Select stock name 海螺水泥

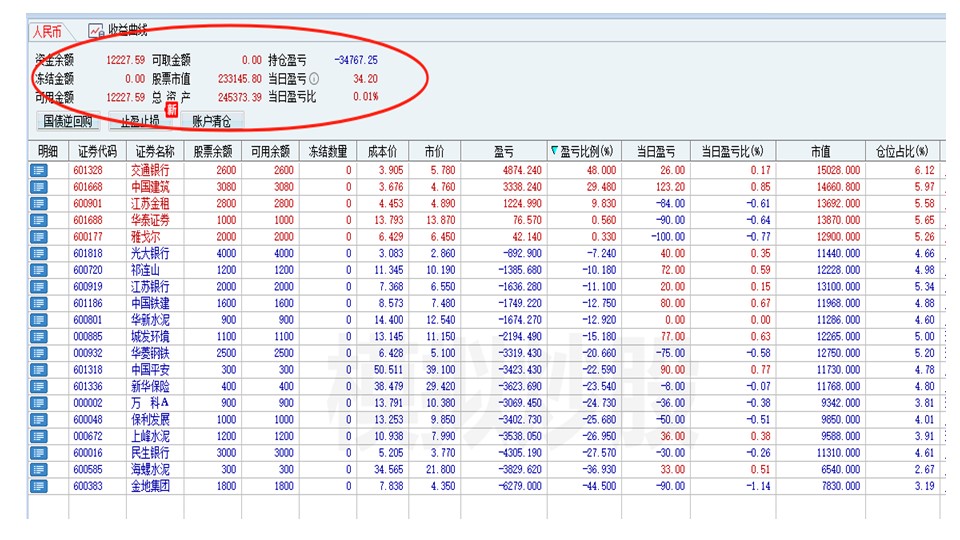coord(150,469)
